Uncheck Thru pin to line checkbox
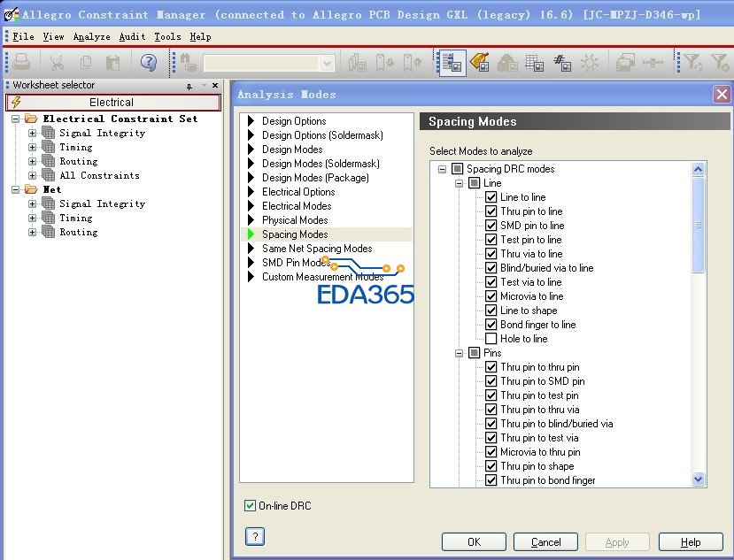Image resolution: width=734 pixels, height=560 pixels. pyautogui.click(x=491, y=211)
